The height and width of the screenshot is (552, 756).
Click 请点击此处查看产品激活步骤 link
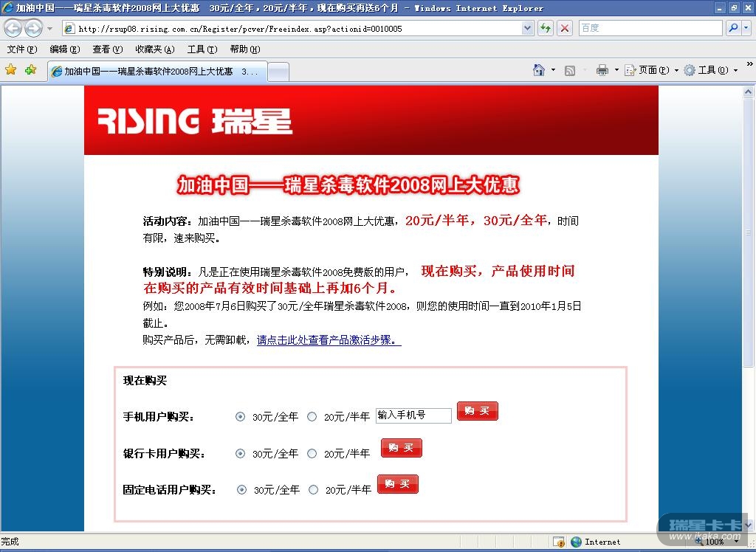pos(329,340)
